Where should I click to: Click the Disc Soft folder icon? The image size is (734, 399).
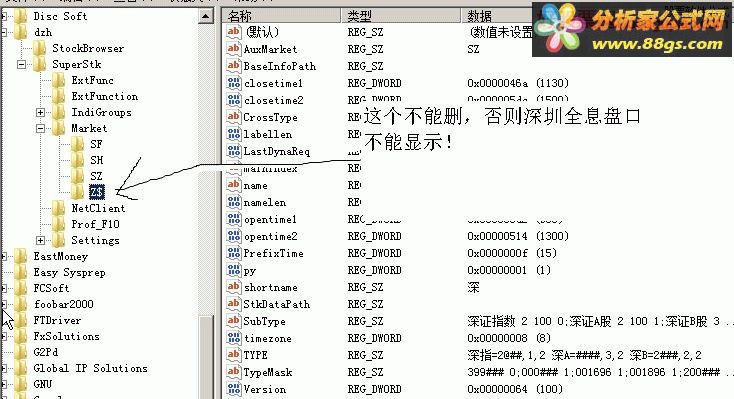pos(21,16)
